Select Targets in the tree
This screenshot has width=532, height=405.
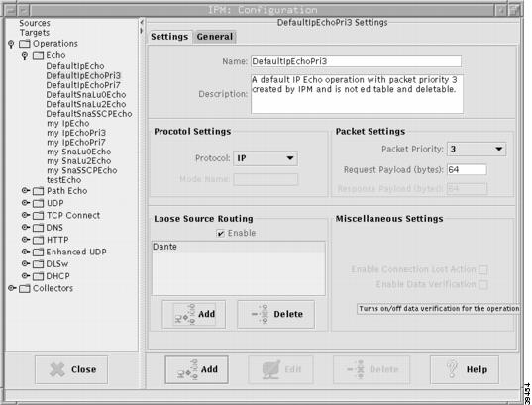pos(35,33)
